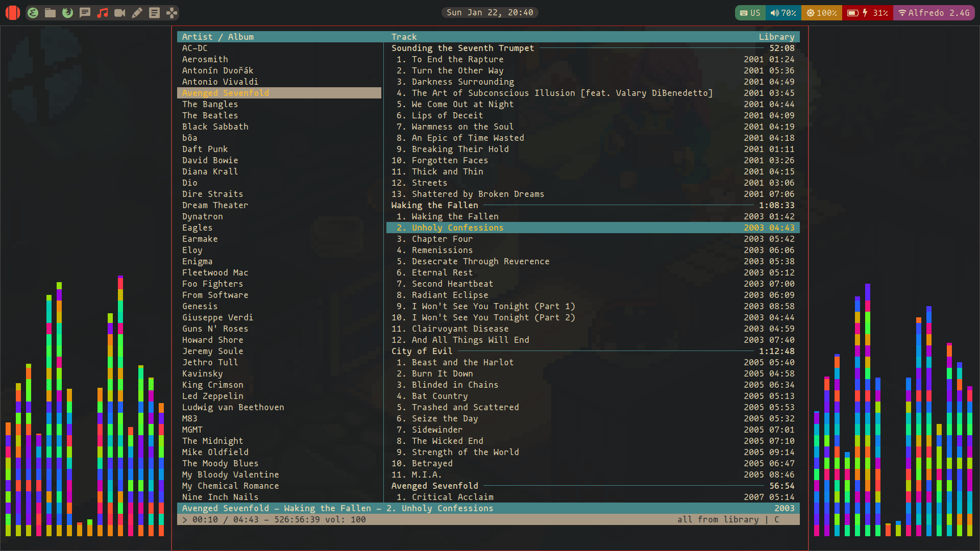This screenshot has height=551, width=980.
Task: Click Artist / Album column header
Action: [x=217, y=36]
